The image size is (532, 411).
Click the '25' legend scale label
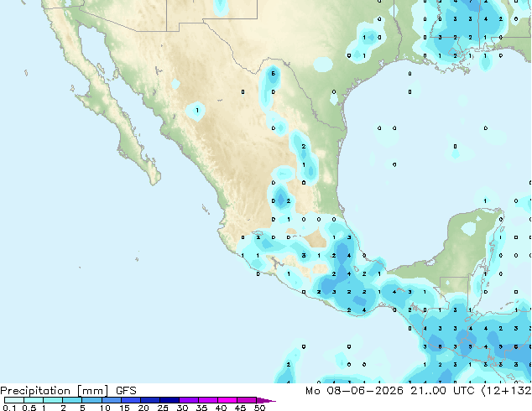[x=163, y=408]
